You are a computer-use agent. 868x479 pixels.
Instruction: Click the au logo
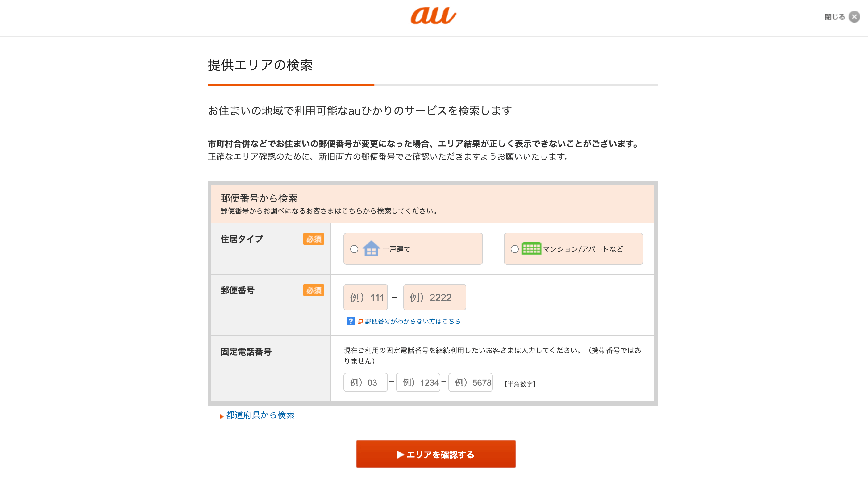click(x=433, y=15)
